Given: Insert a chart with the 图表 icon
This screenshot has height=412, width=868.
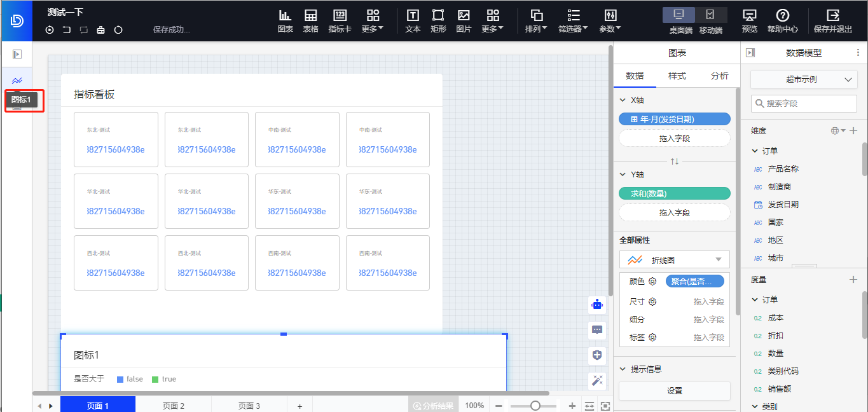Looking at the screenshot, I should (x=285, y=16).
